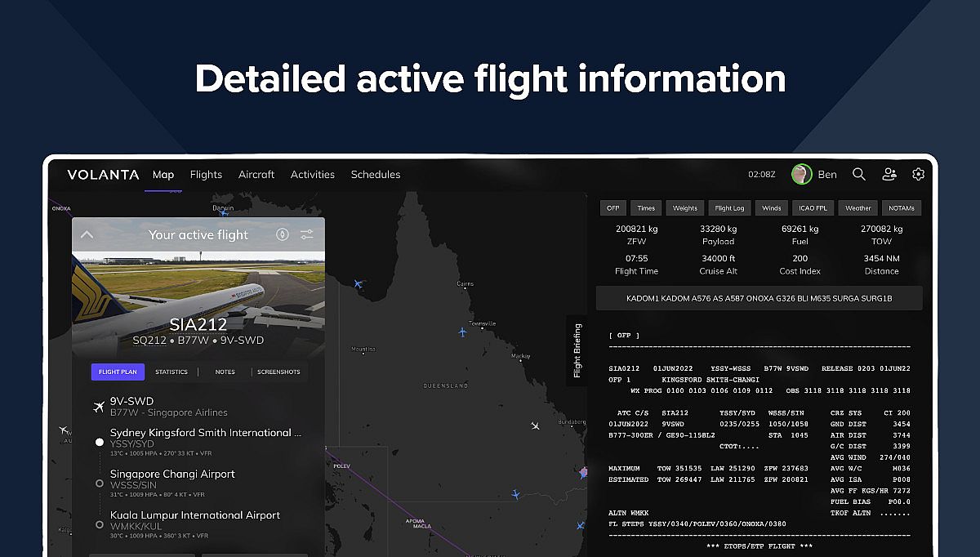Viewport: 980px width, 557px height.
Task: Switch to the STATISTICS tab
Action: point(171,372)
